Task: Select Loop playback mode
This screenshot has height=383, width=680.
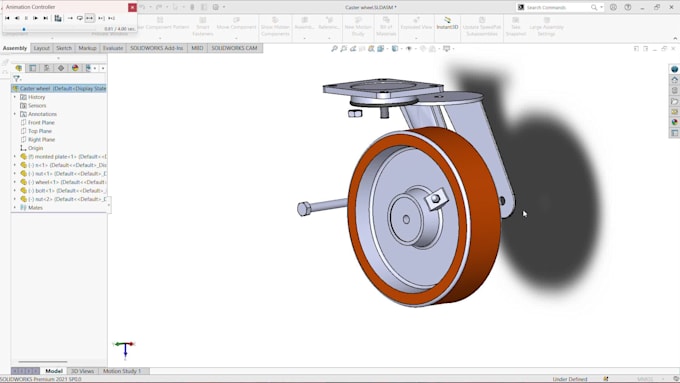Action: tap(80, 18)
